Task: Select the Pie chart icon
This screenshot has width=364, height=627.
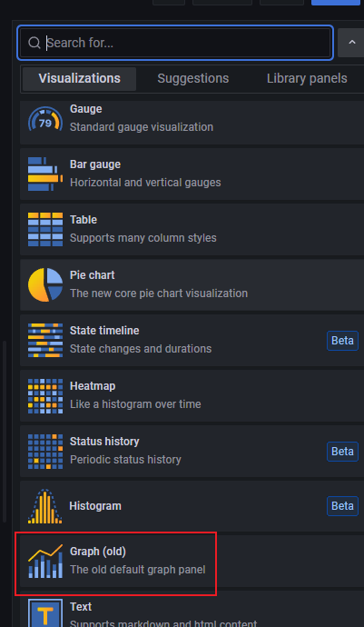Action: pos(45,284)
